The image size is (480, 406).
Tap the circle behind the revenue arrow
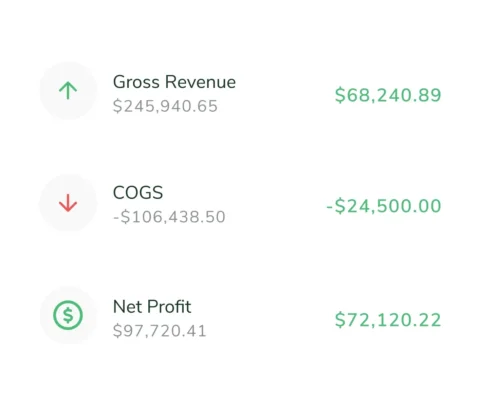[68, 91]
